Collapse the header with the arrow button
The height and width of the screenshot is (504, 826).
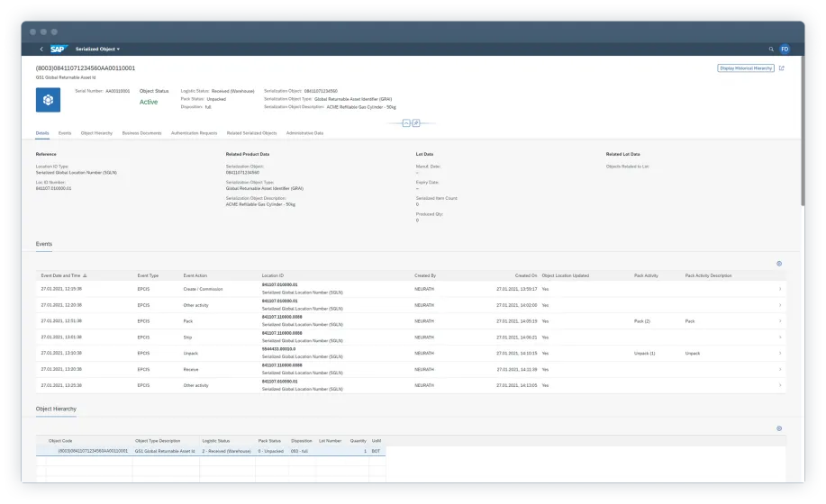406,121
